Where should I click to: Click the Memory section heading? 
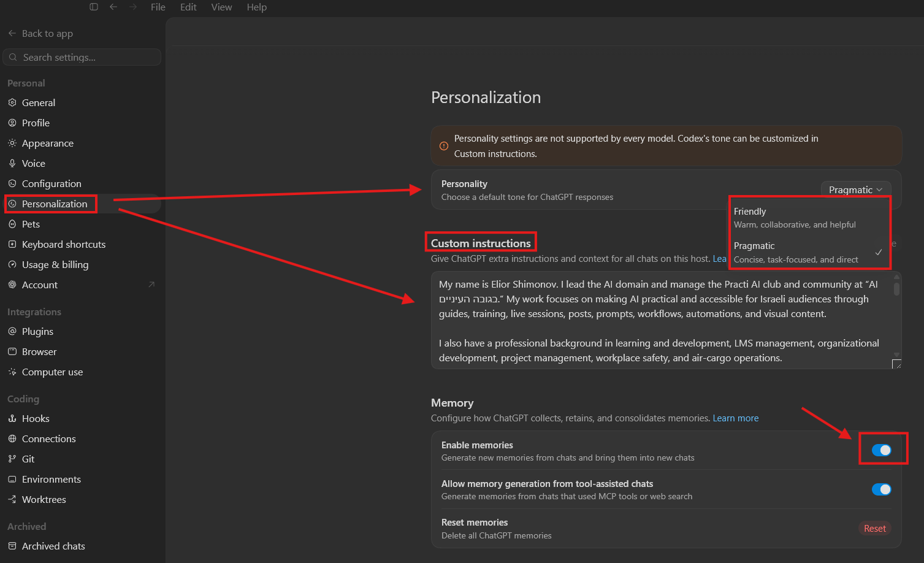point(452,403)
